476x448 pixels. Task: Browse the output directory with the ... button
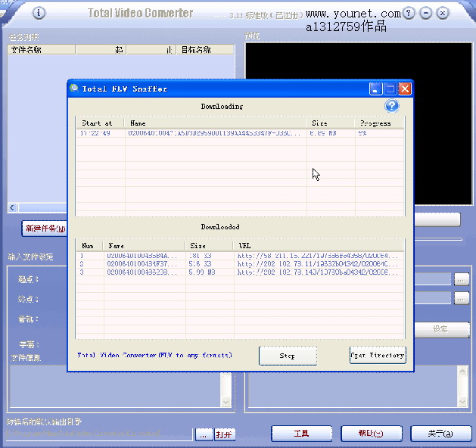[x=204, y=434]
